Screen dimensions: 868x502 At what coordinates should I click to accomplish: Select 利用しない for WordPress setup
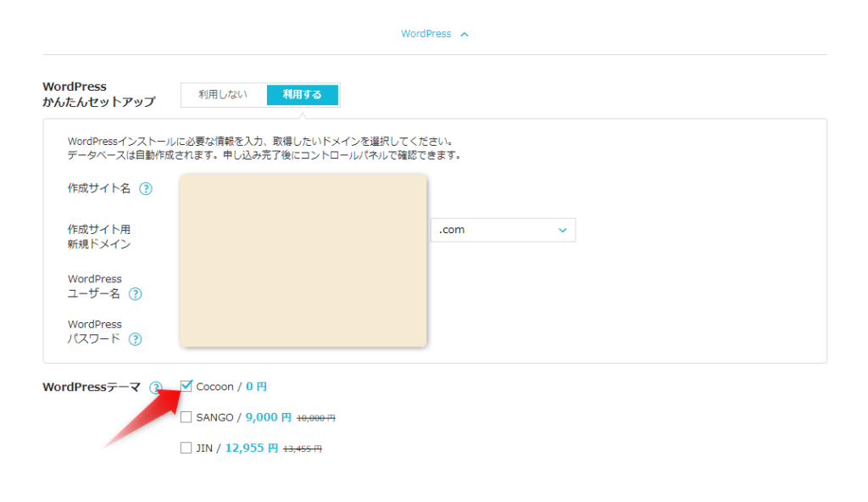223,95
